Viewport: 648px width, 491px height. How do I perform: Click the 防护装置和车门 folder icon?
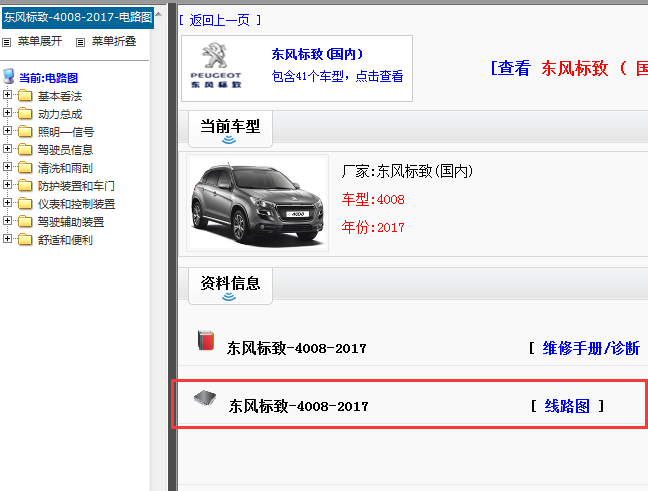coord(25,186)
